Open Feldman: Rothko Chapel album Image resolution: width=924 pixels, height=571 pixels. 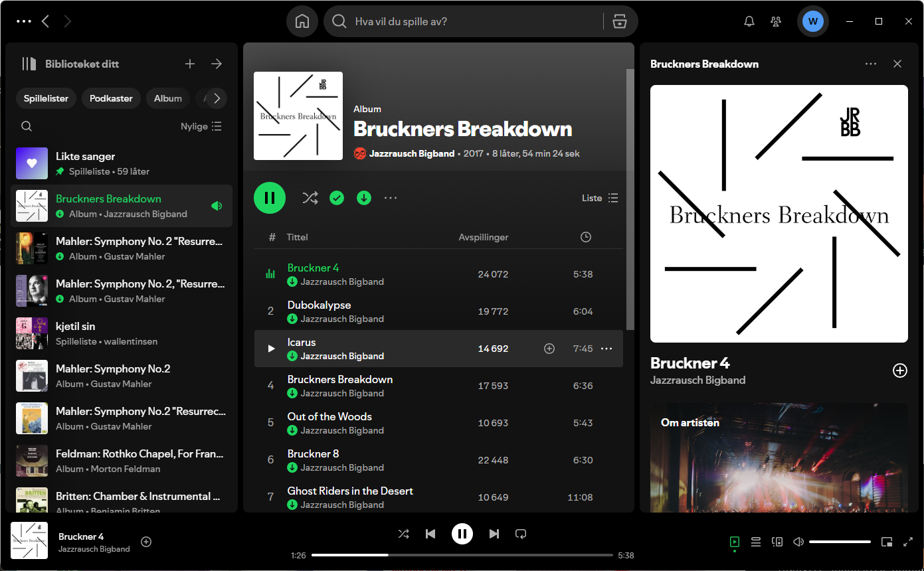click(122, 461)
